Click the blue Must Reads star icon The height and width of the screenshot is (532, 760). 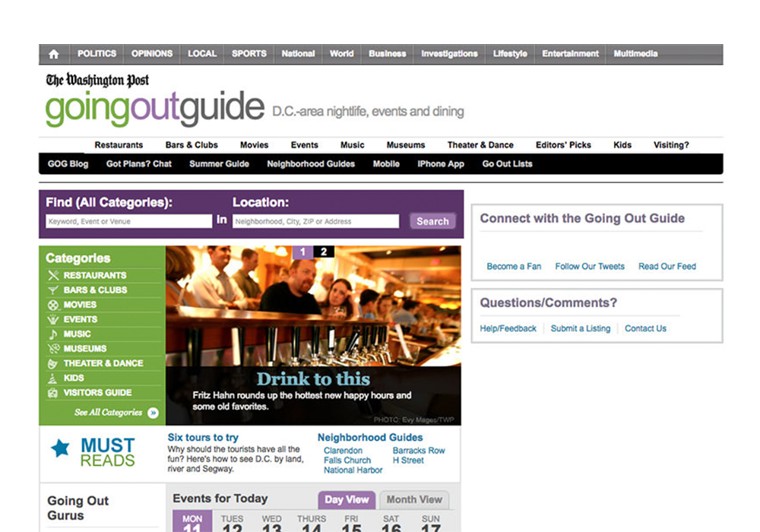(60, 448)
